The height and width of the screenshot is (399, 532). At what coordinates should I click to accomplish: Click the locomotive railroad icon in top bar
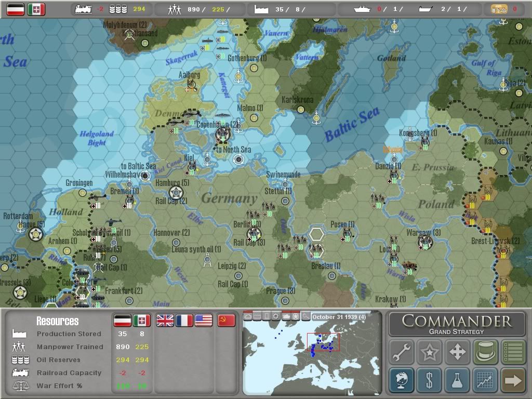[x=84, y=9]
